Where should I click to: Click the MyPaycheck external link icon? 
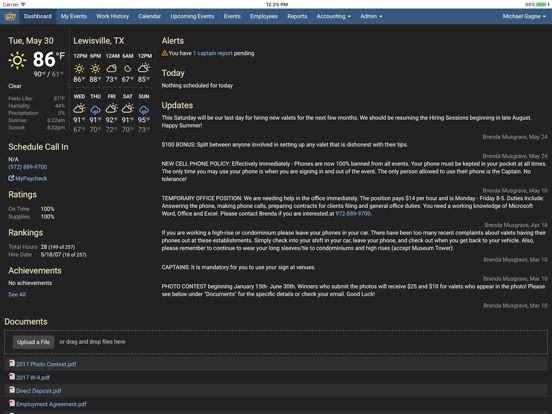[11, 178]
